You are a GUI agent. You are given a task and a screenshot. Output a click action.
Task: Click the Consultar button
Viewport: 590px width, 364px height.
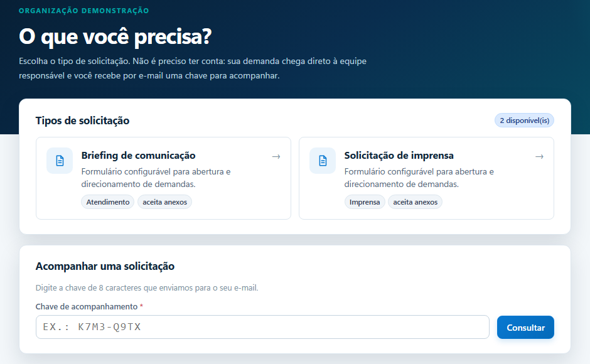(525, 327)
